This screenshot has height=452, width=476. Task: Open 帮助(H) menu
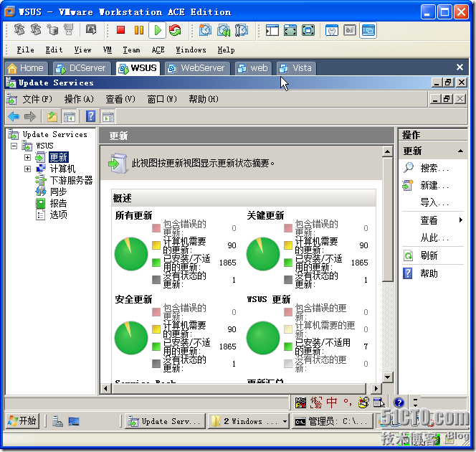[204, 99]
